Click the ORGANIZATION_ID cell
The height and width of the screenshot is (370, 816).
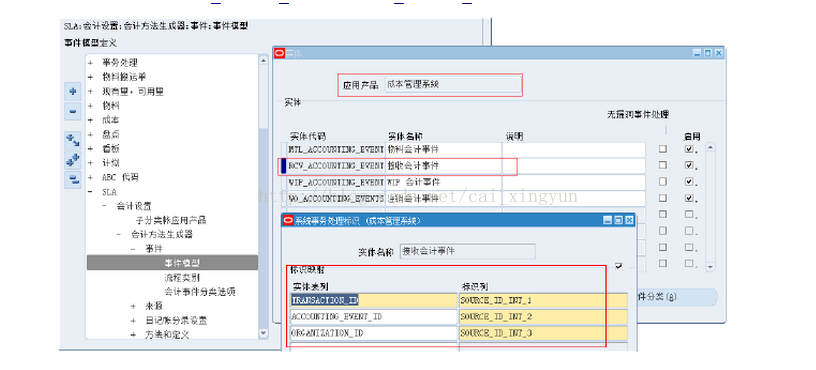[374, 333]
